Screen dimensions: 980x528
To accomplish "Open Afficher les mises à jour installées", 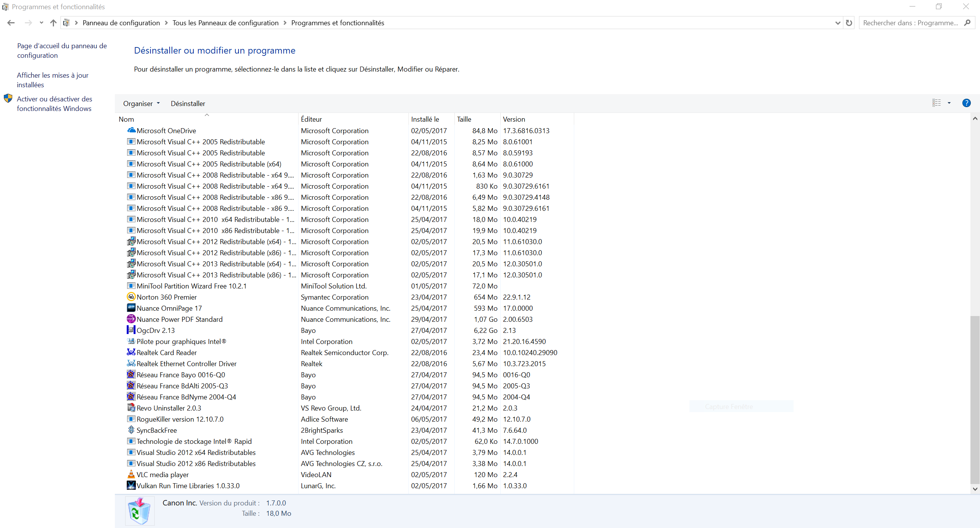I will click(x=52, y=80).
